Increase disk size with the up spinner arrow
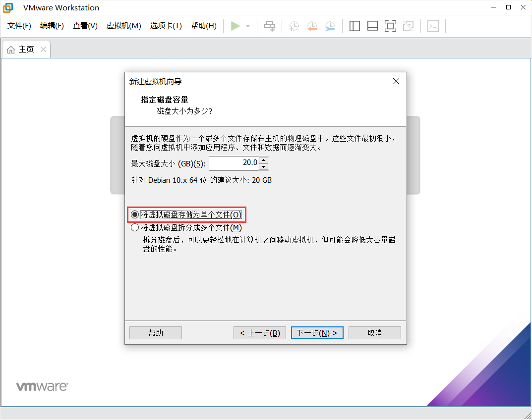 (264, 160)
